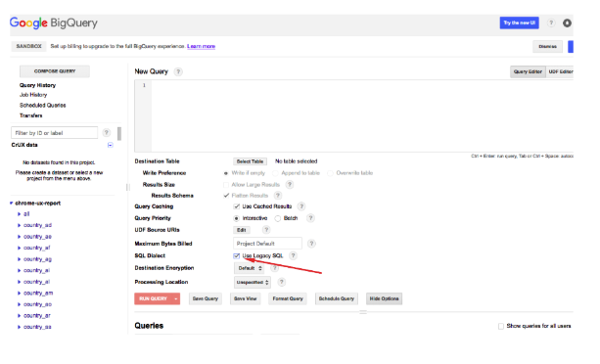Image resolution: width=600 pixels, height=364 pixels.
Task: Open the CrUX data project menu arrow
Action: pos(111,145)
